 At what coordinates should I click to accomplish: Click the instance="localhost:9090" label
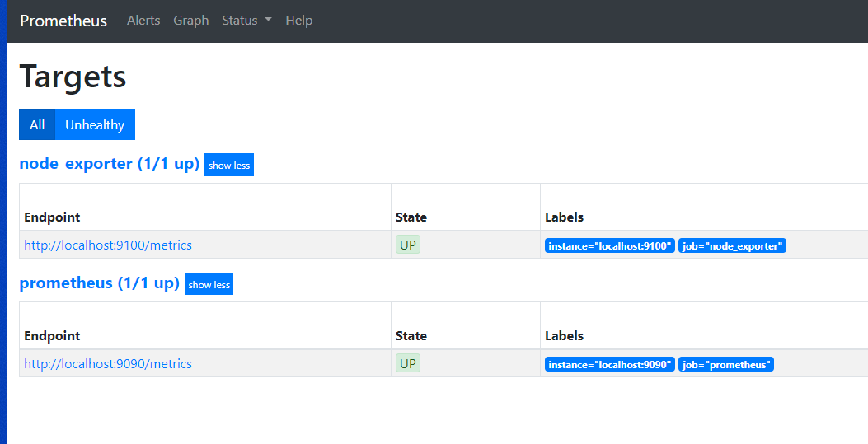click(x=610, y=364)
